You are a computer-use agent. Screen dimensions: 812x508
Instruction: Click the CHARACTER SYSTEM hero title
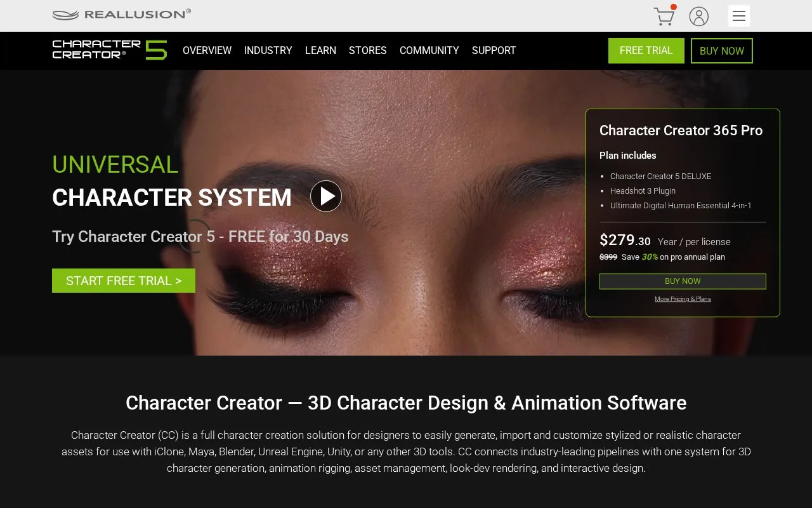(172, 197)
